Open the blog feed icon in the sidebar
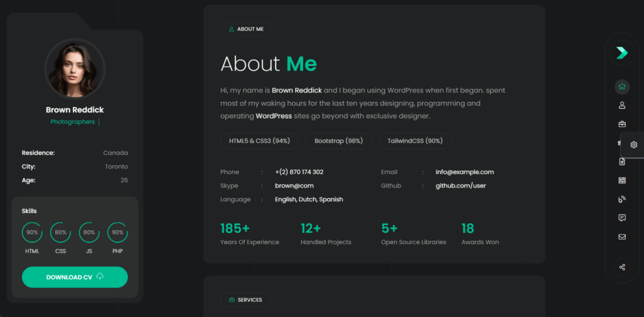The image size is (644, 317). point(622,199)
